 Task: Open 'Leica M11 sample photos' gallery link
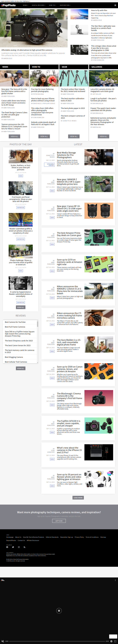click(x=102, y=90)
